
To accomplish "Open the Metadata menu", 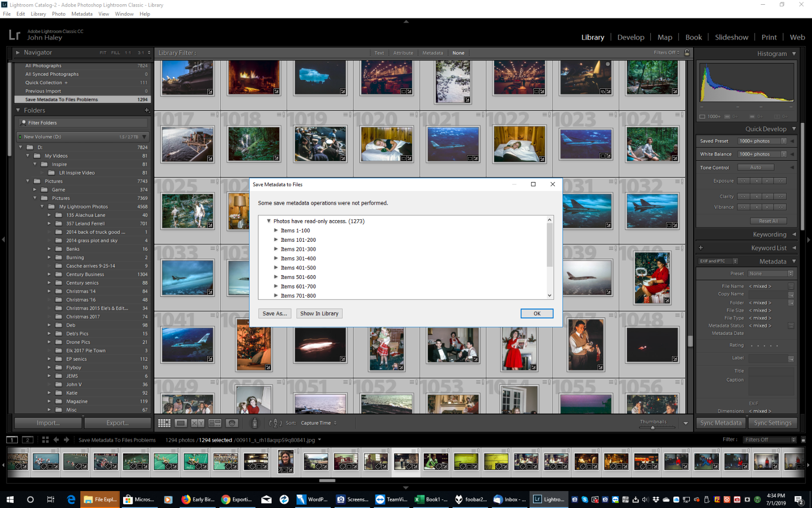I will click(82, 14).
